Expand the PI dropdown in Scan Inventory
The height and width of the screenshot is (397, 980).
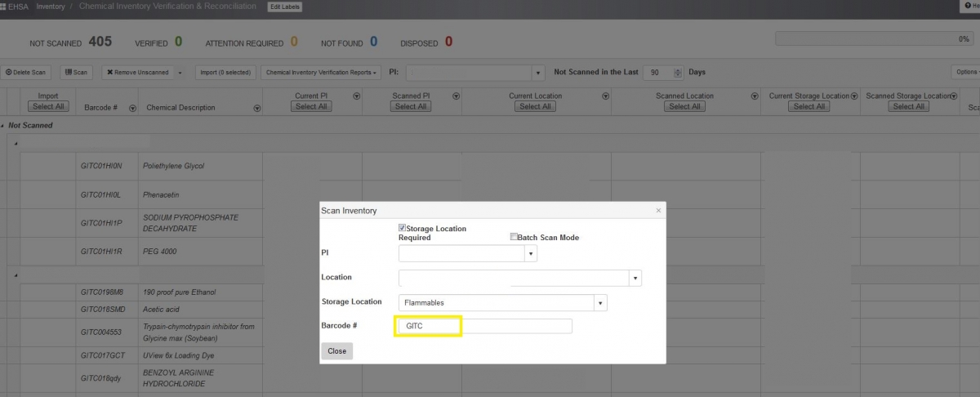[x=531, y=254]
